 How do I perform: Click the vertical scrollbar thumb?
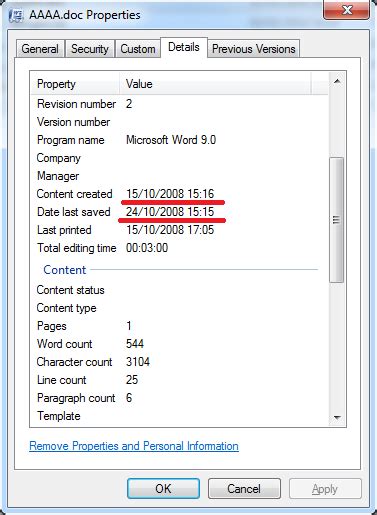click(336, 220)
